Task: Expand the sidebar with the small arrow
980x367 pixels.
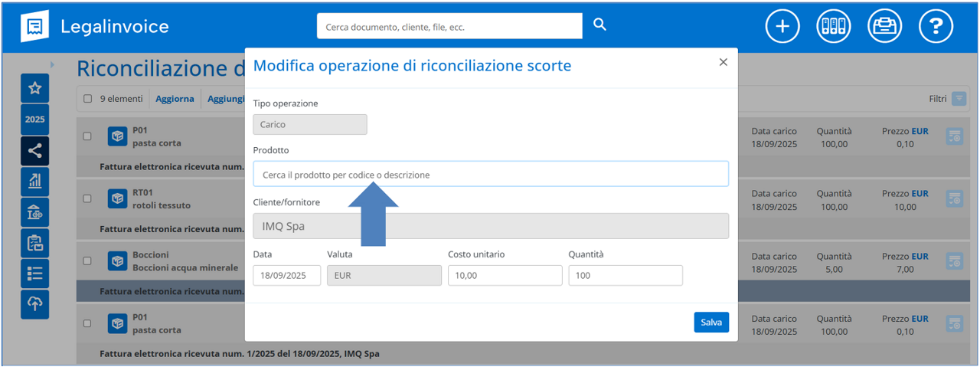Action: (x=52, y=64)
